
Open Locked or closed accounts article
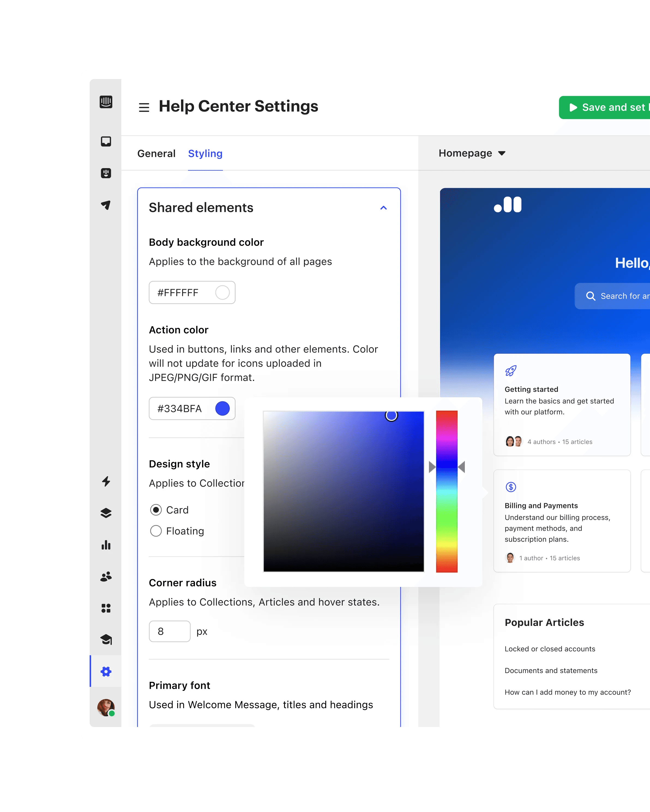[x=550, y=649]
